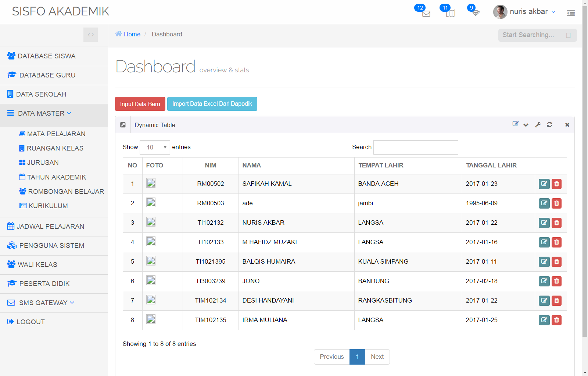Screen dimensions: 588x376
Task: Click the table Search input field
Action: [415, 147]
